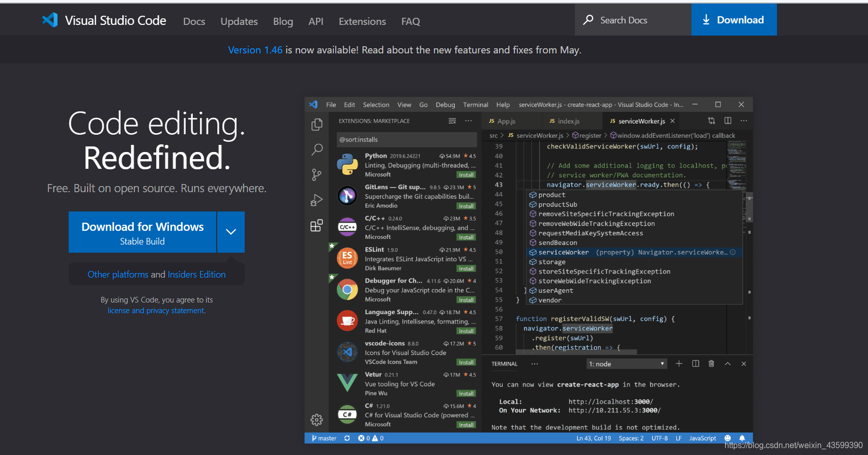Open the Search magnifier in activity bar

(316, 149)
